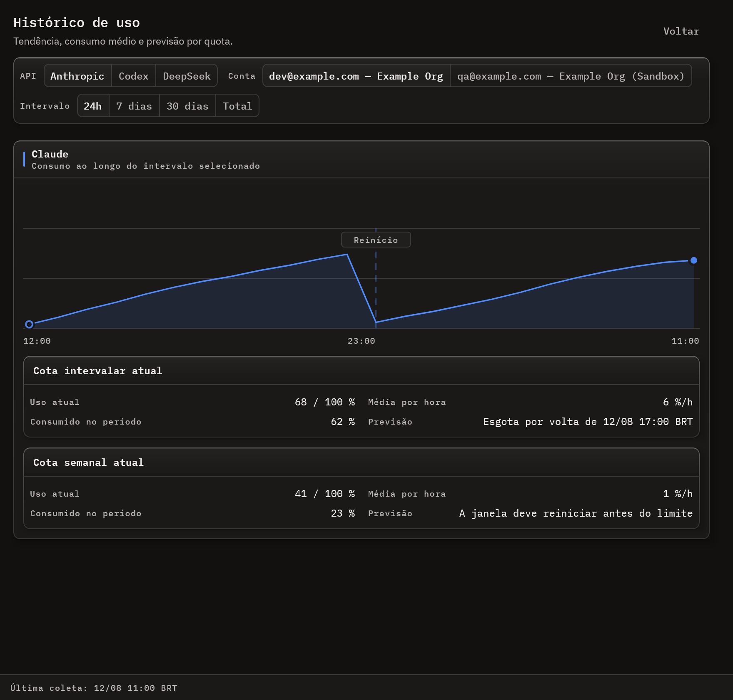Choose the 30 dias interval
733x700 pixels.
pyautogui.click(x=187, y=106)
